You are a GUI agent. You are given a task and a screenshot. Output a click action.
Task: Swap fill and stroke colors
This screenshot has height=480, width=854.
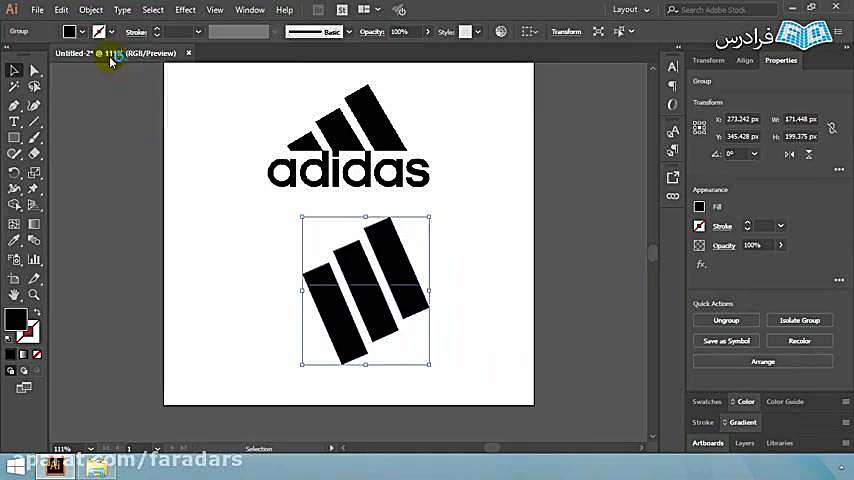click(x=37, y=312)
